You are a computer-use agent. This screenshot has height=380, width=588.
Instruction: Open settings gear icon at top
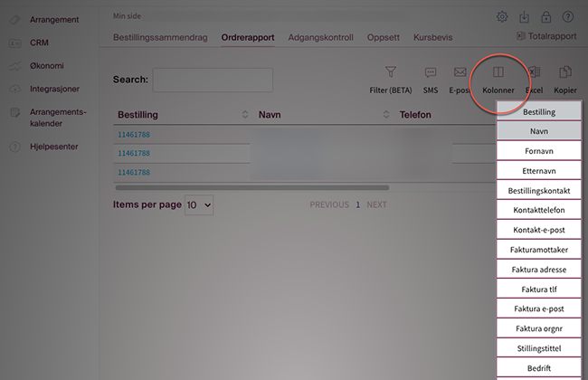click(x=502, y=16)
